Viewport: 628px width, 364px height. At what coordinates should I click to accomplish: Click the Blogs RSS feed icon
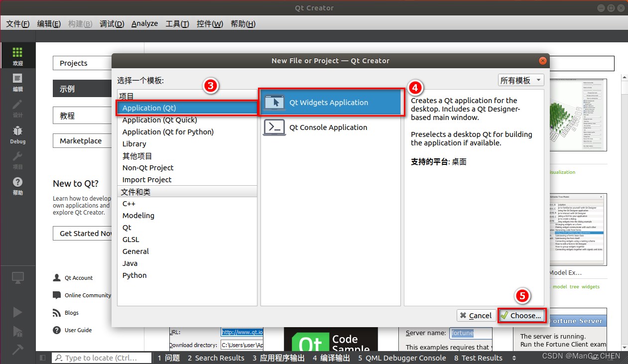(57, 313)
